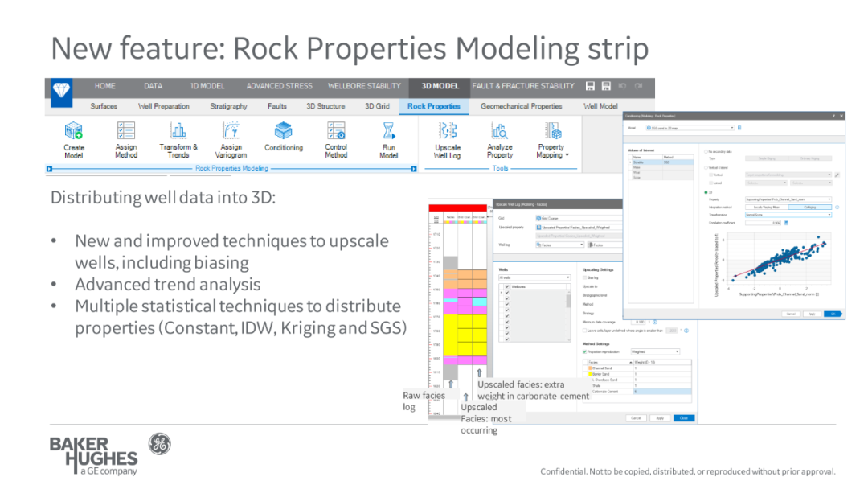Toggle the Proportion reproduction checkbox
Screen dimensions: 868x489
(584, 351)
